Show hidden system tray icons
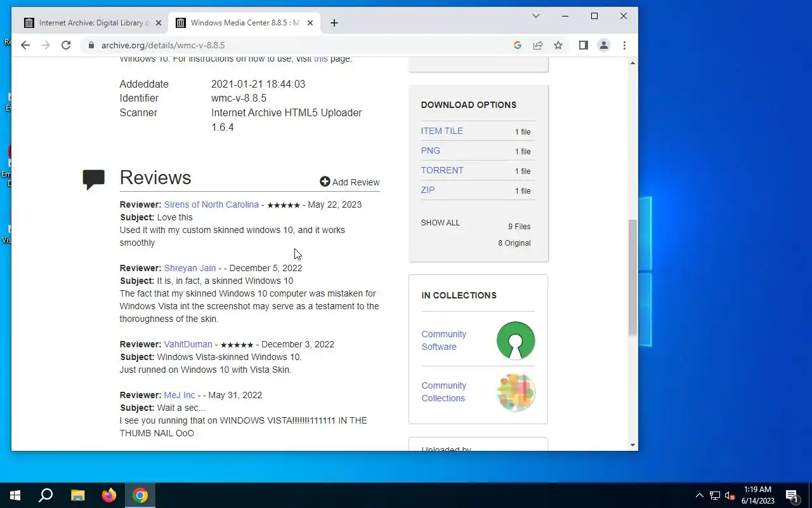The width and height of the screenshot is (812, 508). [x=700, y=495]
